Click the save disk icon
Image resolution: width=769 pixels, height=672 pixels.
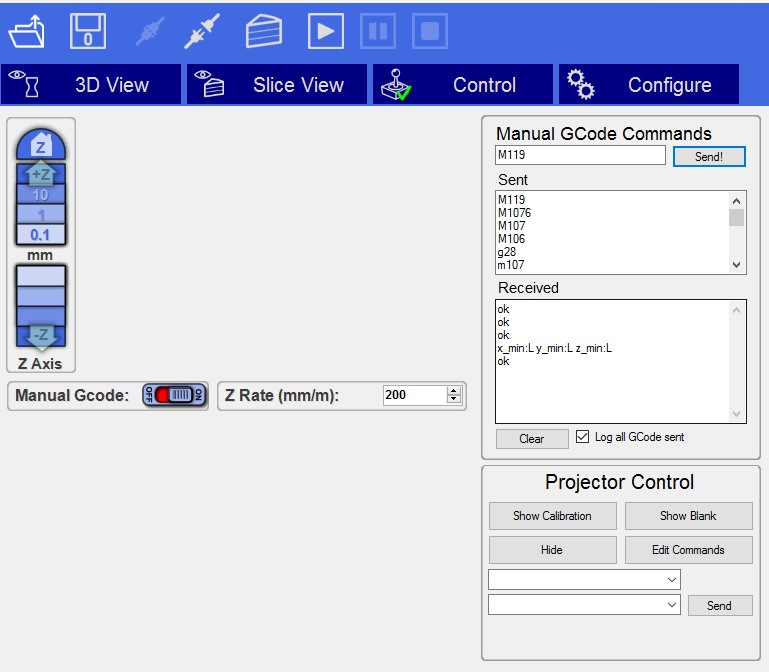[x=88, y=31]
